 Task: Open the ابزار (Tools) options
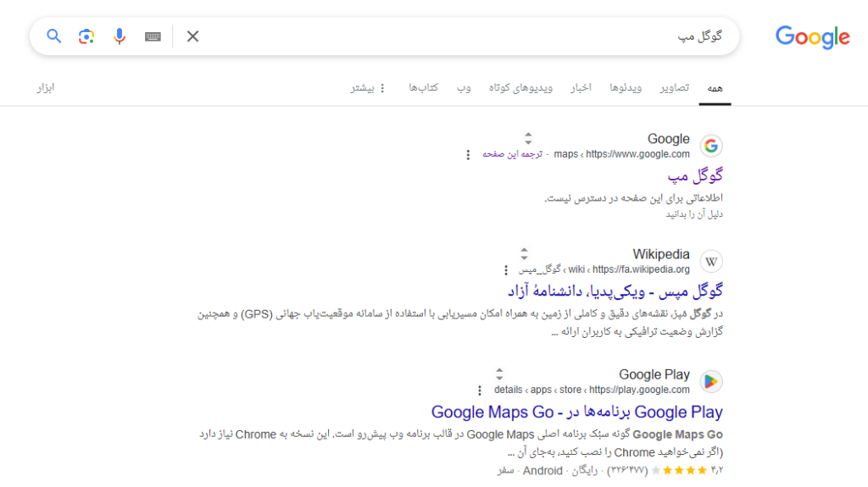coord(46,87)
